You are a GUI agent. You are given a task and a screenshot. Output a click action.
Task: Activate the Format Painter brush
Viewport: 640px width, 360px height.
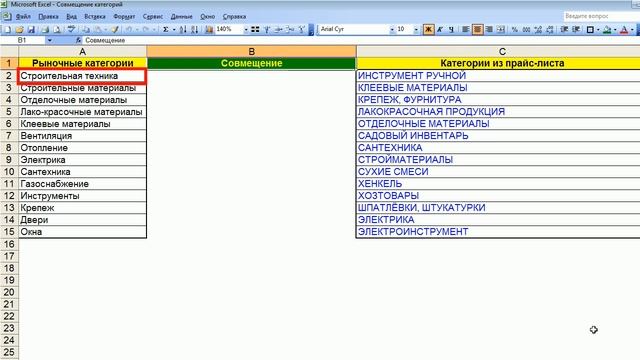click(115, 29)
